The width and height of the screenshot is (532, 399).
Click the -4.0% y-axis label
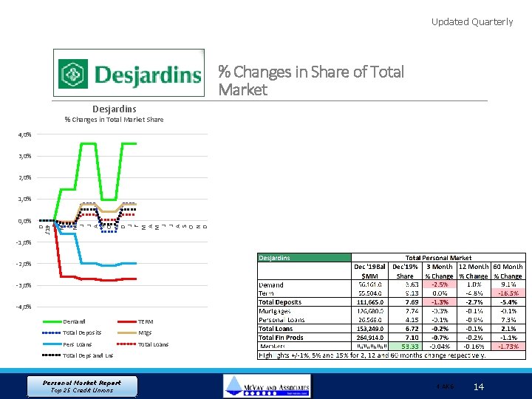pyautogui.click(x=24, y=307)
